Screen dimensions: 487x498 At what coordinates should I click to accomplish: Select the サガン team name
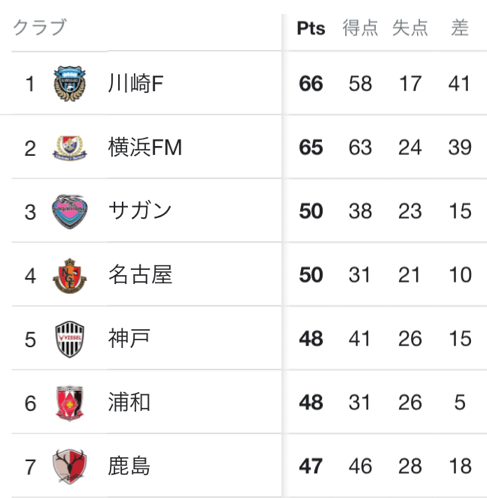coord(140,211)
